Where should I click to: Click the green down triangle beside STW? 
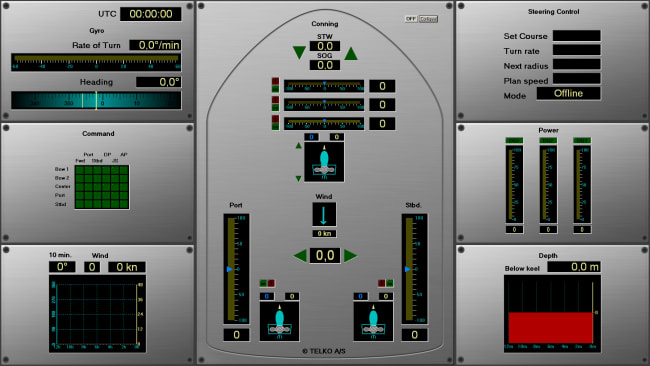point(299,53)
